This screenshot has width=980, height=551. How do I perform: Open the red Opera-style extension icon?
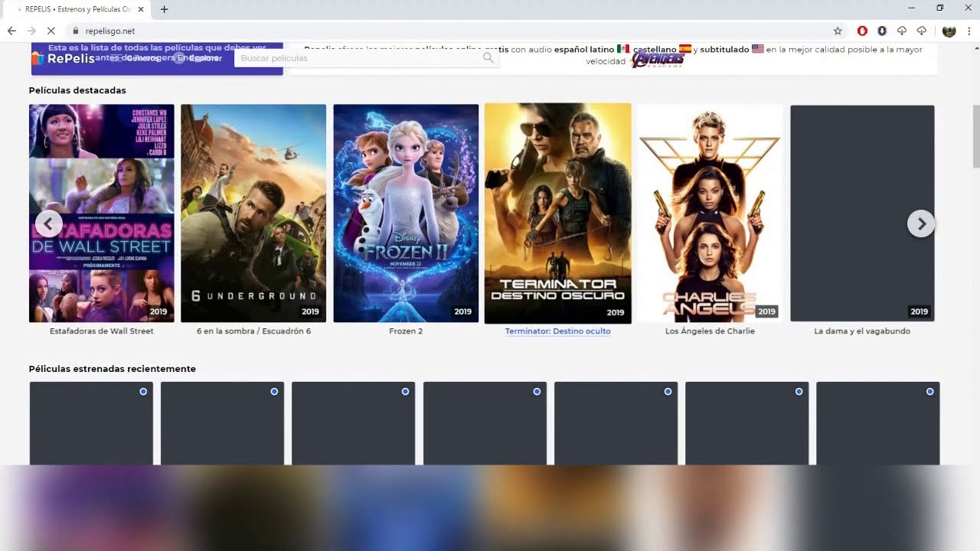tap(862, 31)
